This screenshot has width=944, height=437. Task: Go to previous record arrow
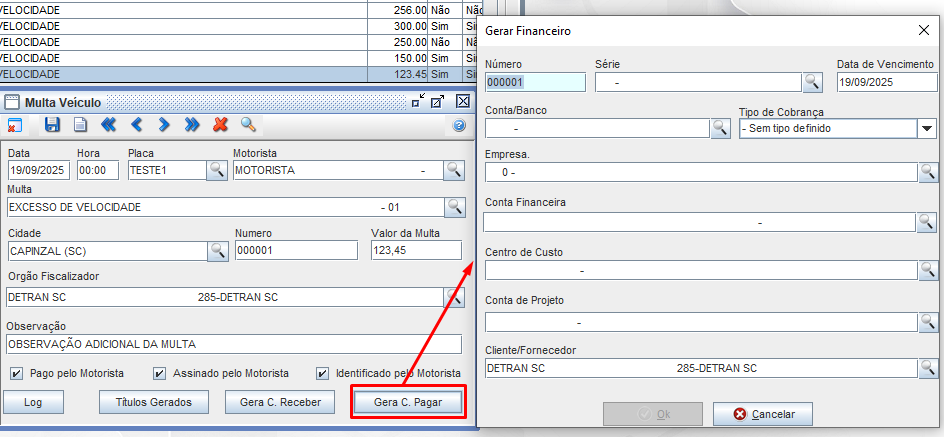point(137,125)
